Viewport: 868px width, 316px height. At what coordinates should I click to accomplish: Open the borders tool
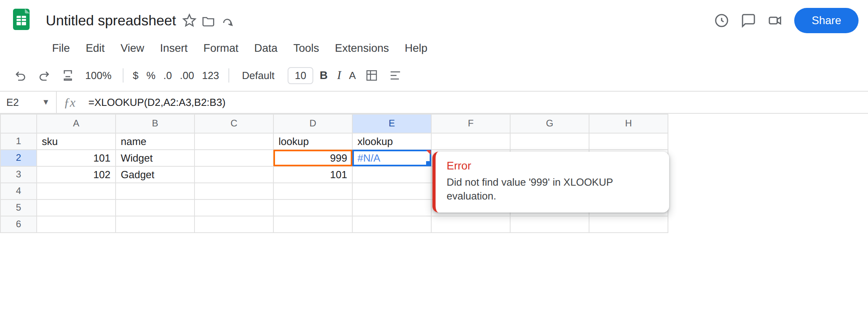pyautogui.click(x=372, y=75)
